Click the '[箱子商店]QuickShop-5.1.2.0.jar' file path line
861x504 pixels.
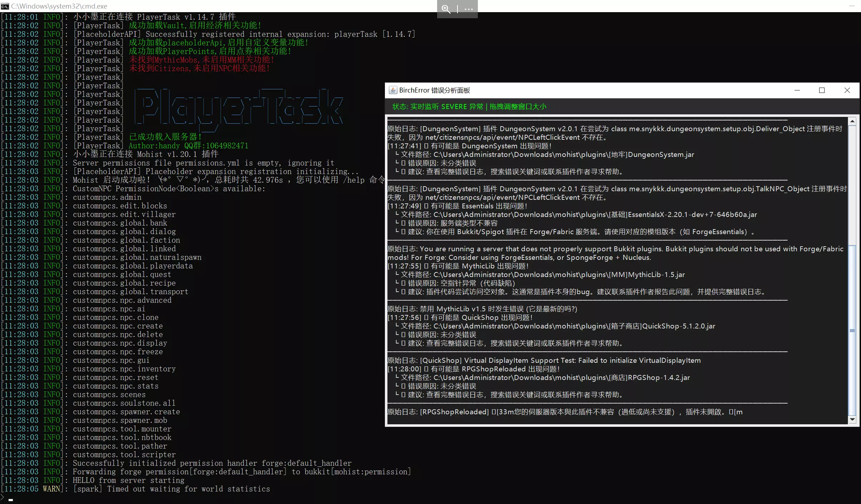[555, 326]
